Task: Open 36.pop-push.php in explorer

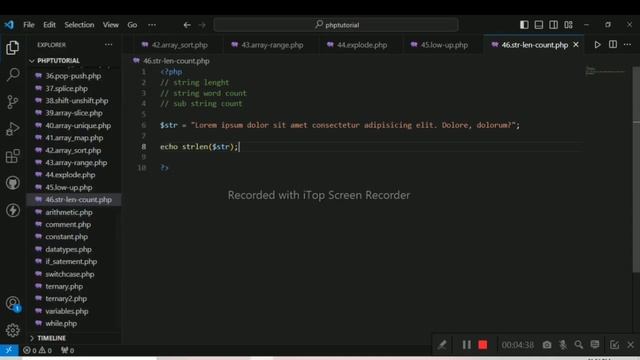Action: click(73, 76)
